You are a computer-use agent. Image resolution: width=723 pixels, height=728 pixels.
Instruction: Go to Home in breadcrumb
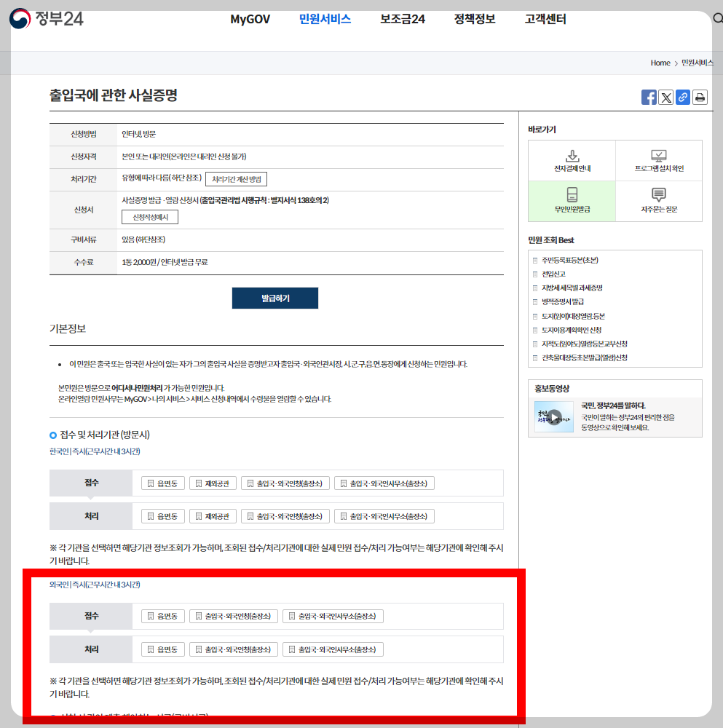(x=660, y=63)
